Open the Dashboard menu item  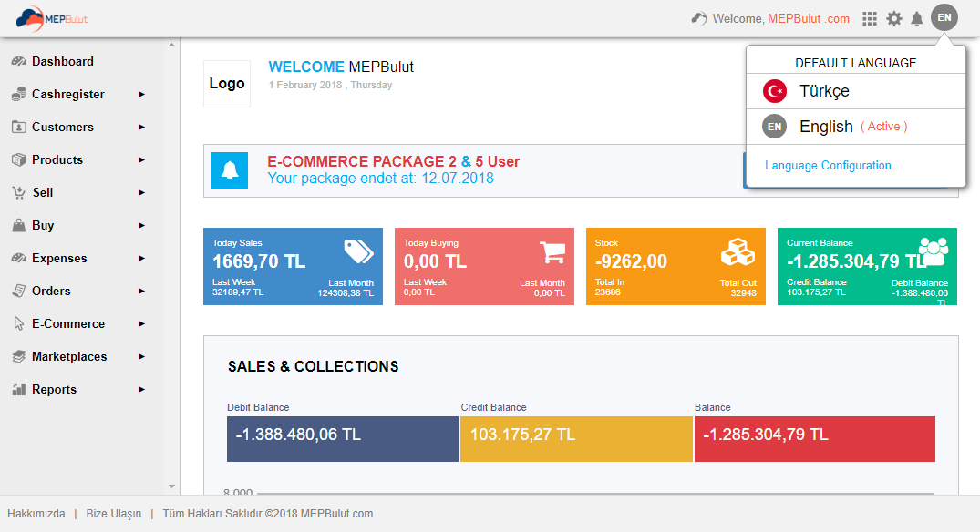pos(63,61)
